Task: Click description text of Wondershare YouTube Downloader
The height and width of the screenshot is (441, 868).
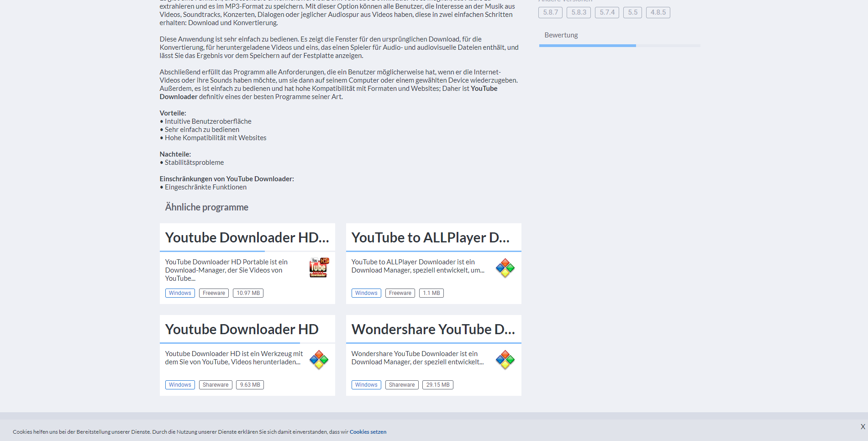Action: pos(417,358)
